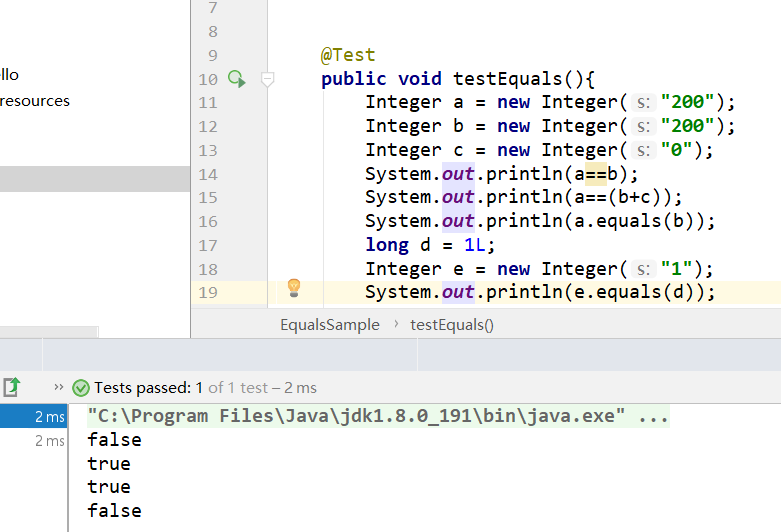Click string "200" on line 12
The width and height of the screenshot is (781, 532).
click(x=687, y=126)
